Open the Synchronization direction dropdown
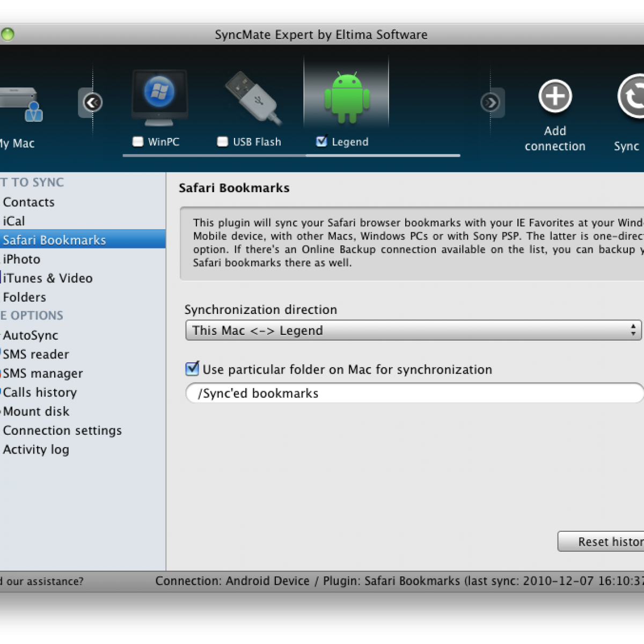This screenshot has width=644, height=644. (413, 331)
